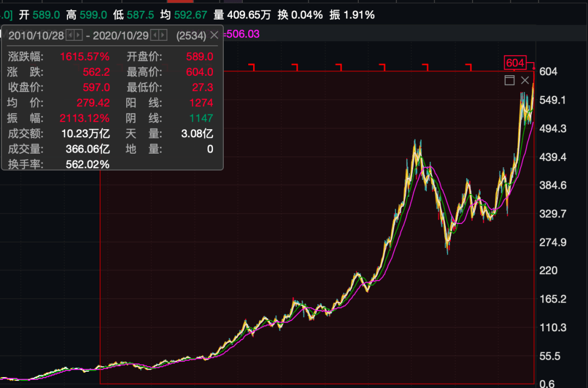Select the red highlighted tab at top
Screen dimensions: 588x388
point(180,1)
